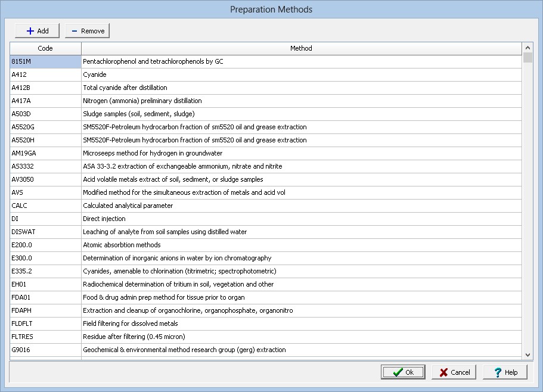The width and height of the screenshot is (543, 392).
Task: Sort by the Method column header
Action: point(301,48)
